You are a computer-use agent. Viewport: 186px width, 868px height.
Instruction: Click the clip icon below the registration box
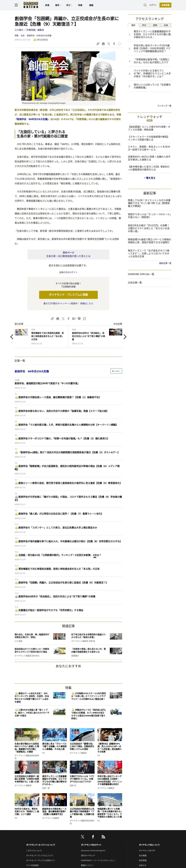[x=52, y=318]
